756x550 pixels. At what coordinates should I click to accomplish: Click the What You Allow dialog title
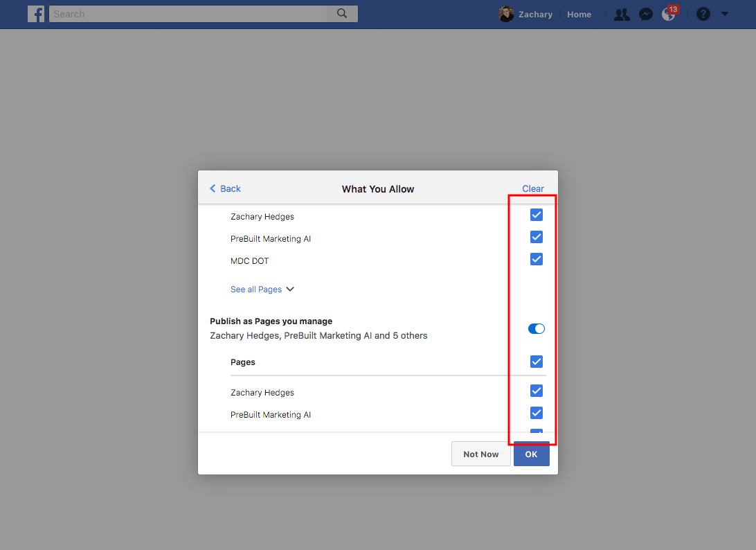pyautogui.click(x=378, y=189)
